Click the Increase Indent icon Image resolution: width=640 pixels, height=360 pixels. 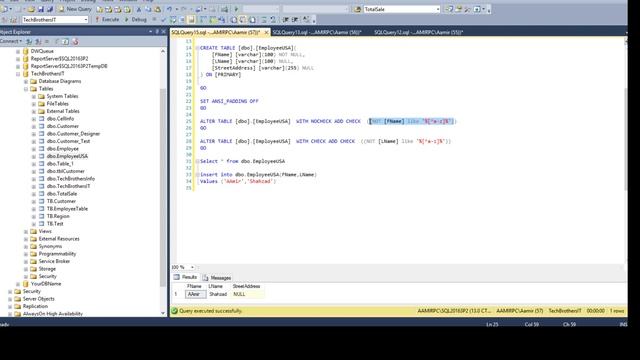pyautogui.click(x=295, y=20)
